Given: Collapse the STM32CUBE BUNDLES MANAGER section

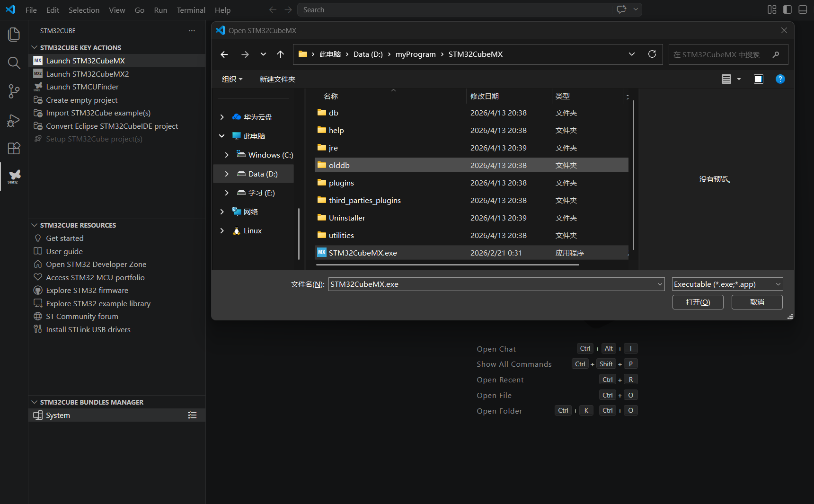Looking at the screenshot, I should coord(34,402).
